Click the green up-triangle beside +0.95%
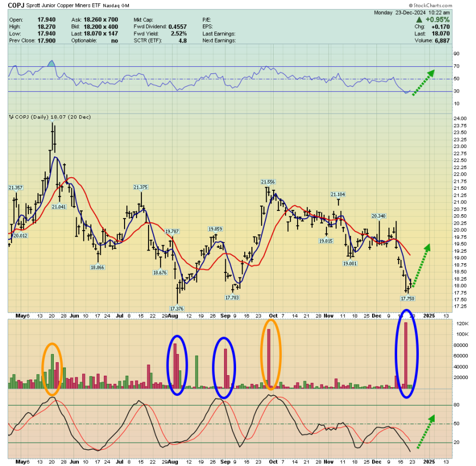The height and width of the screenshot is (466, 476). tap(419, 20)
